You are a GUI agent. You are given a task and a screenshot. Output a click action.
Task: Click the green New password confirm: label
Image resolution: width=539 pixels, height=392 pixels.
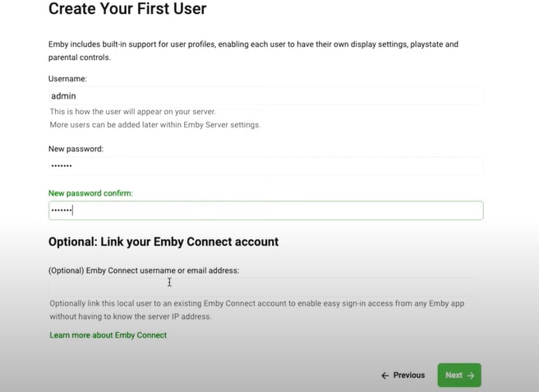point(90,193)
